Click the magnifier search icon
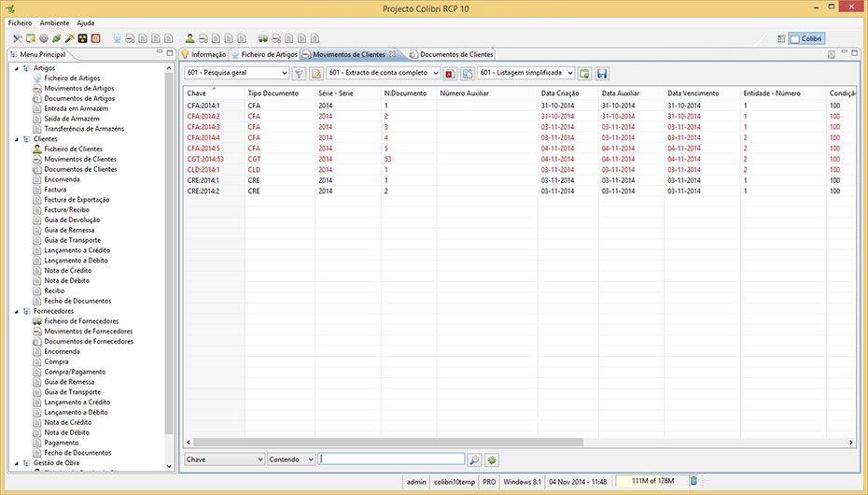868x495 pixels. tap(474, 460)
